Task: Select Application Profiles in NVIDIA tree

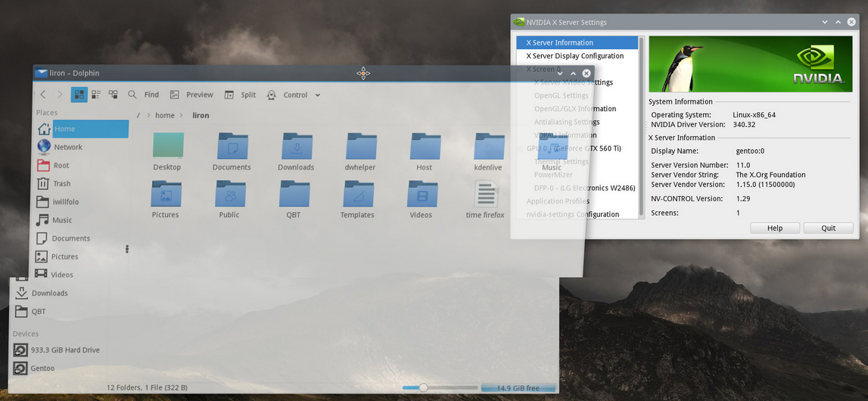Action: (558, 201)
